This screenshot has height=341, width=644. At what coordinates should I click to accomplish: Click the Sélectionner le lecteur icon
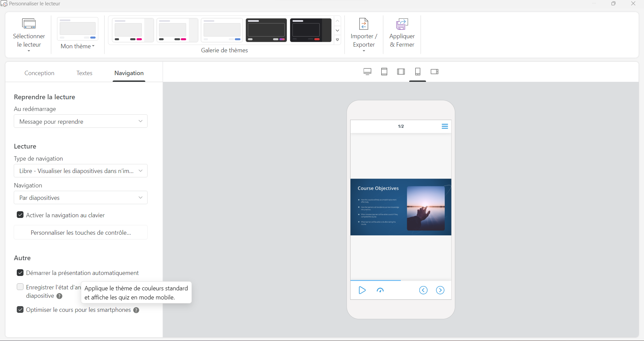(x=29, y=24)
